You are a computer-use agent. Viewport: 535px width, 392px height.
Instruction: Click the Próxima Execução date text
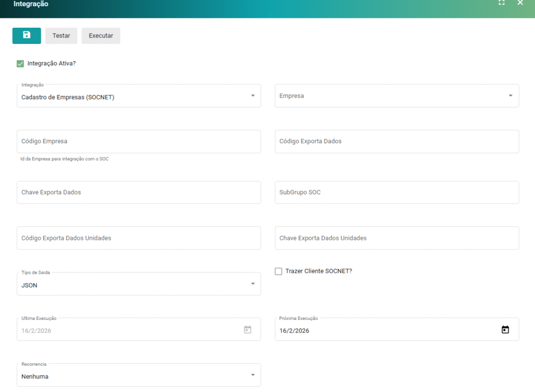[295, 331]
